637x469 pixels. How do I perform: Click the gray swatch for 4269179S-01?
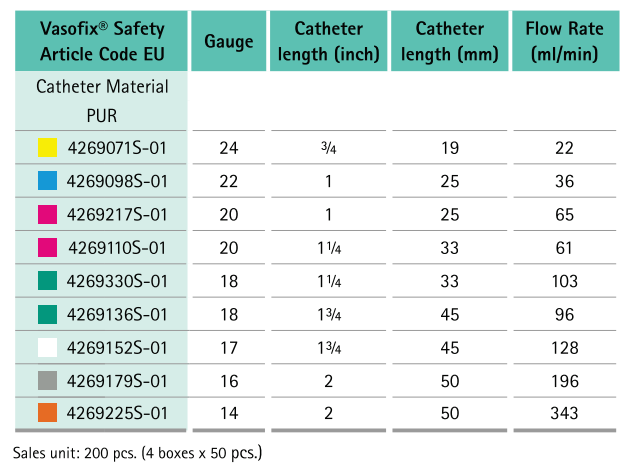coord(46,380)
